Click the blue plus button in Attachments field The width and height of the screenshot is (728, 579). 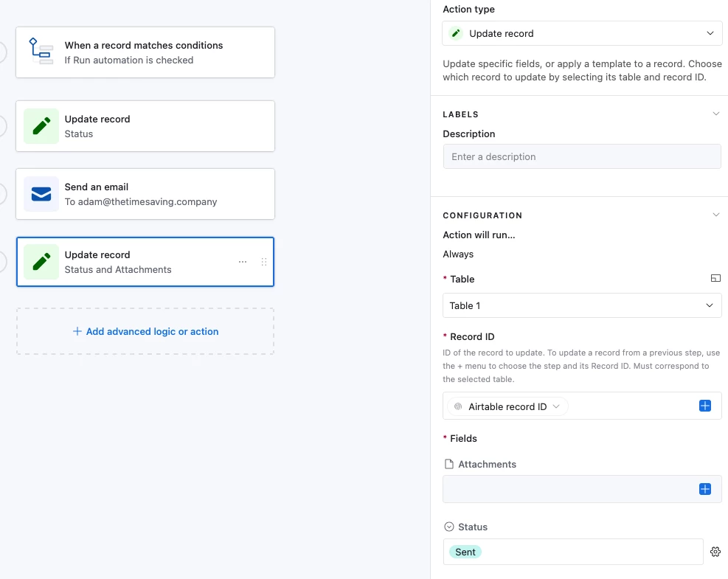(705, 489)
